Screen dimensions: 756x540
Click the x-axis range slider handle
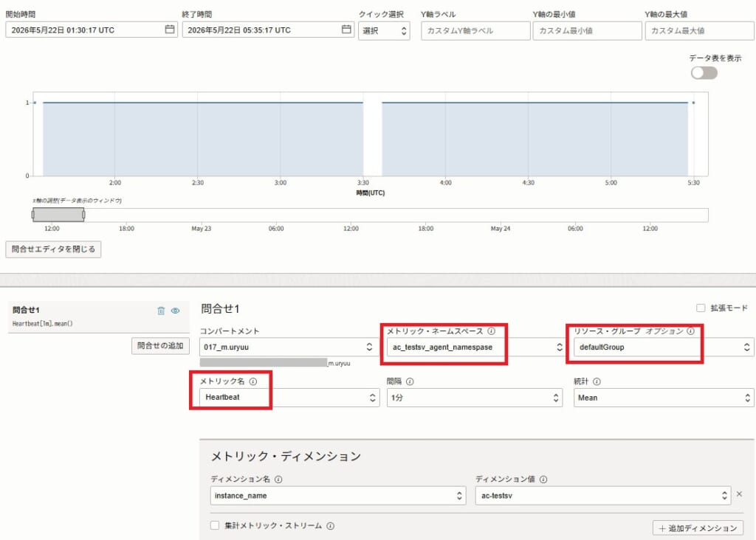pos(58,215)
